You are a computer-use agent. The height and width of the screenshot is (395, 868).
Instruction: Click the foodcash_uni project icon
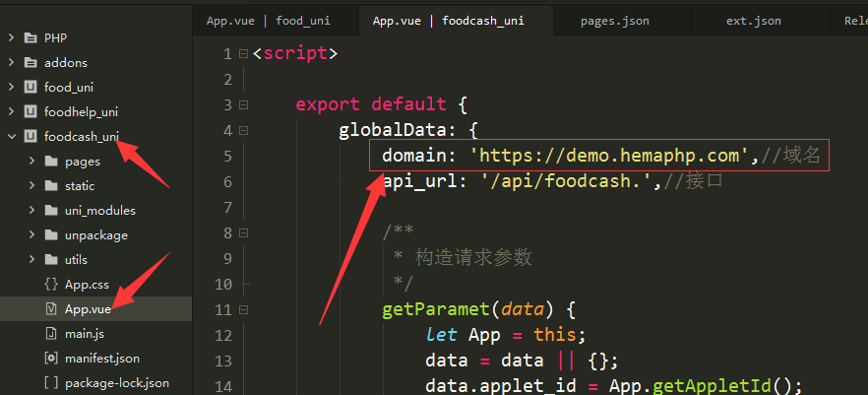click(30, 136)
